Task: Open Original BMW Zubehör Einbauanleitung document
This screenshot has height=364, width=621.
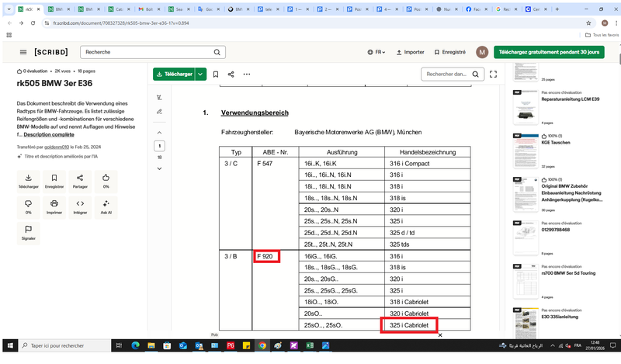Action: (x=571, y=193)
